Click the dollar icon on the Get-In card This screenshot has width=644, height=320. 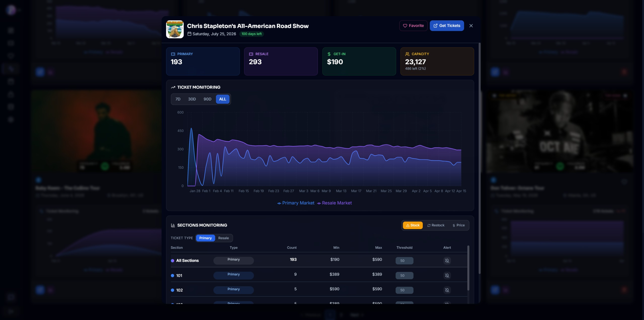[329, 54]
